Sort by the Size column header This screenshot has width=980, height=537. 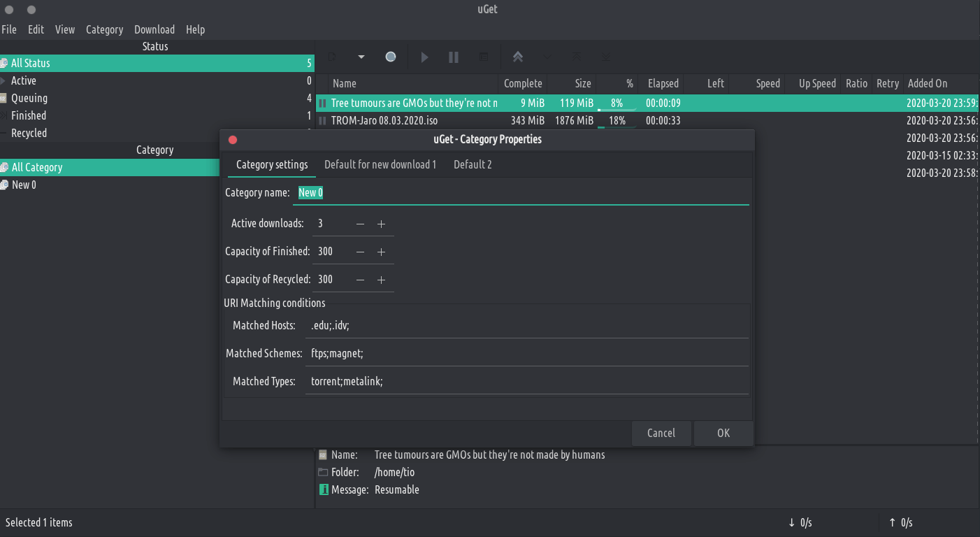coord(571,83)
